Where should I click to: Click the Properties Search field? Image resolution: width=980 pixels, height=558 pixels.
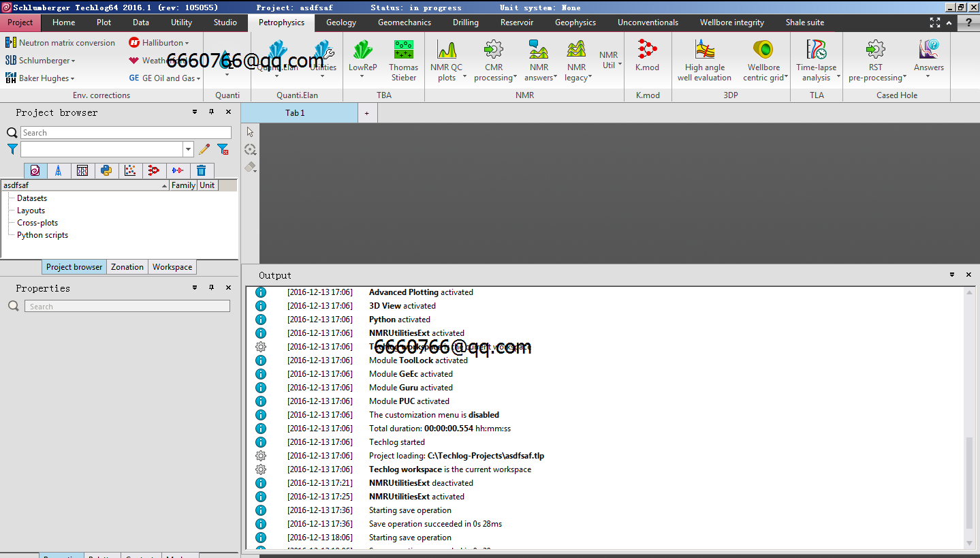click(x=127, y=307)
